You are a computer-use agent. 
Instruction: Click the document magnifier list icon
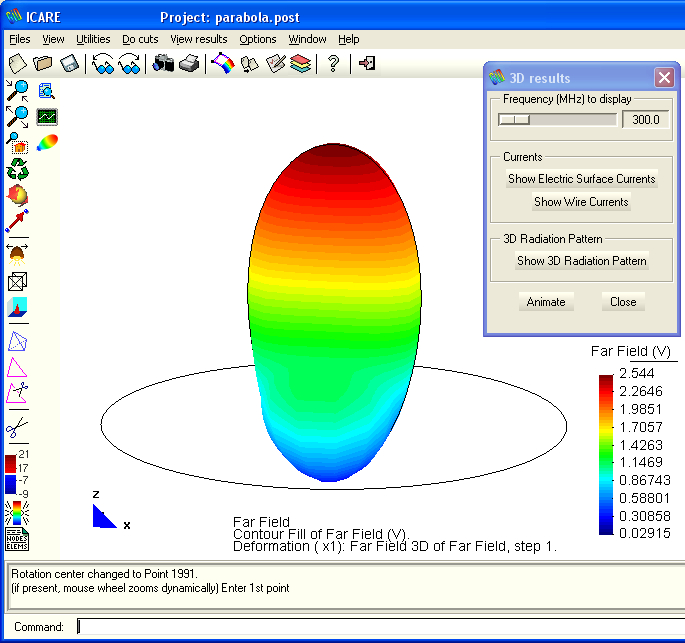click(46, 91)
